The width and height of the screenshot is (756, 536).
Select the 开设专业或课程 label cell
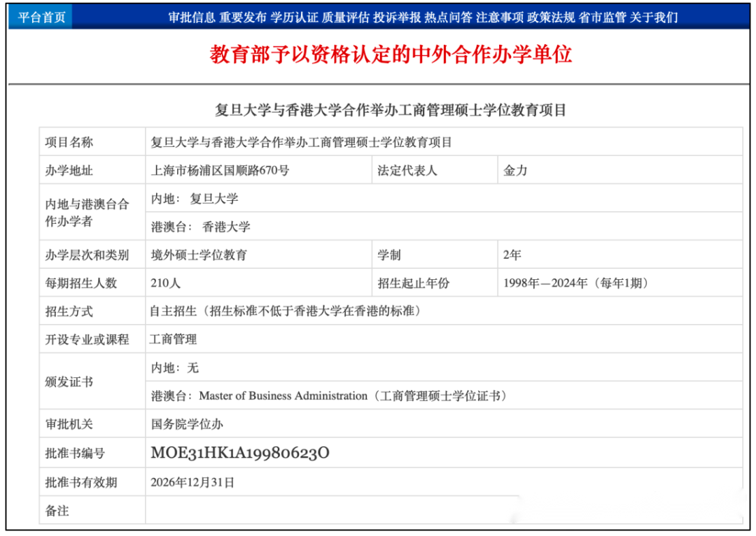click(92, 339)
